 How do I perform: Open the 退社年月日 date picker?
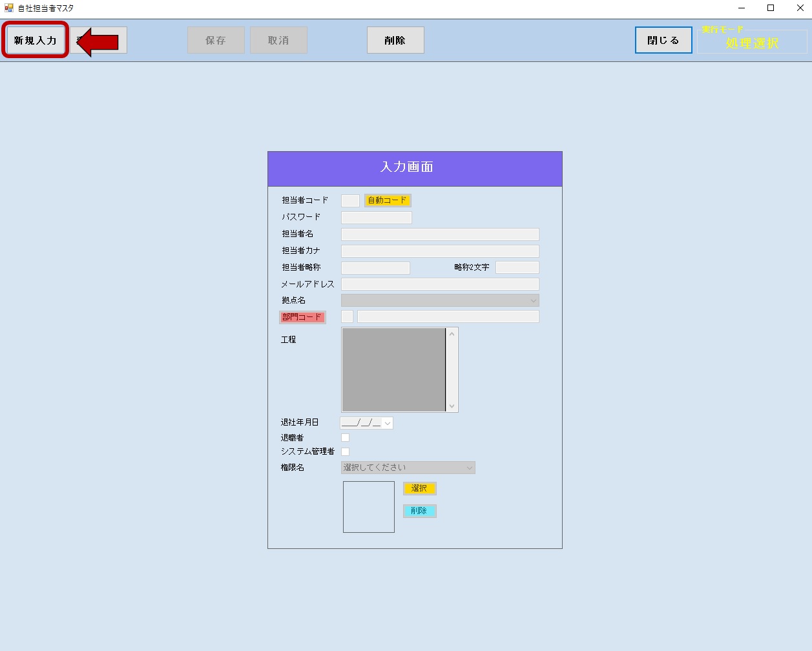387,423
